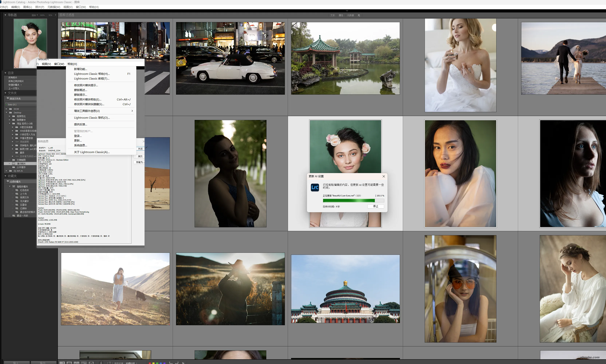Toggle the A-Z sort direction icon
Viewport: 606px width, 364px height.
(x=110, y=363)
